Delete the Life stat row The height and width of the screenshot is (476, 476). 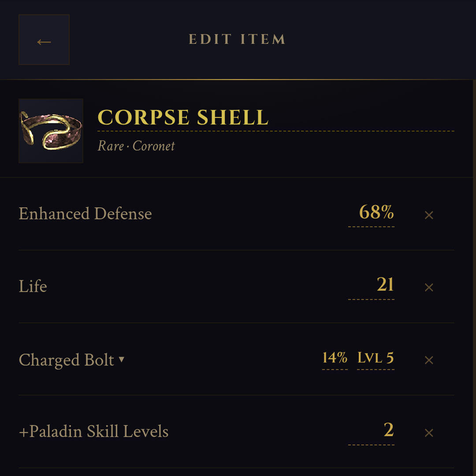pos(429,287)
